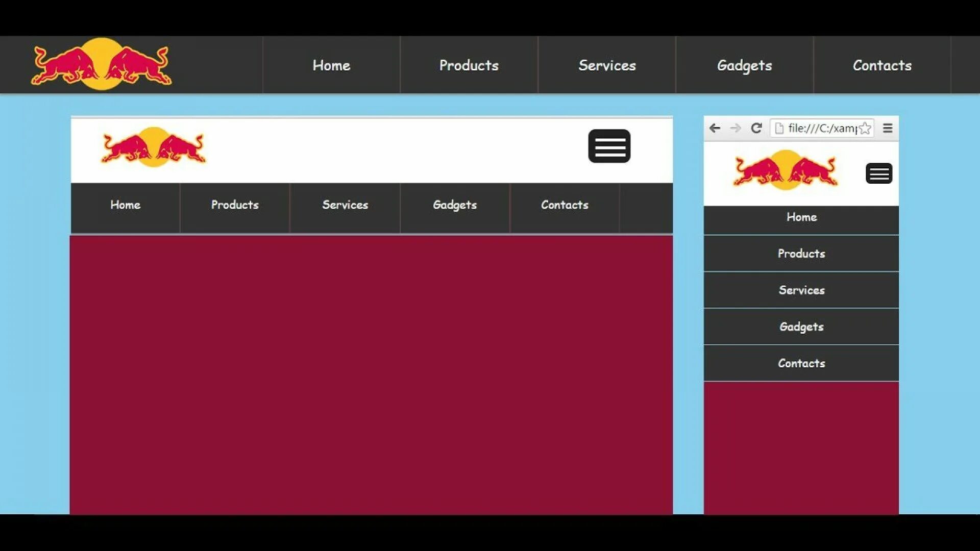The width and height of the screenshot is (980, 551).
Task: Click the Red Bull logo in main header
Action: (x=102, y=65)
